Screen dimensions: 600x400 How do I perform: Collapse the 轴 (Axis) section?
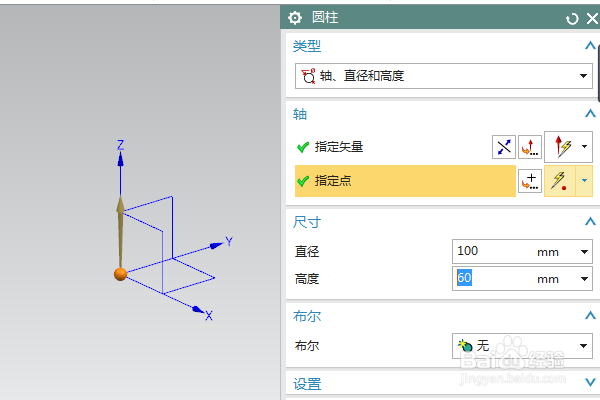pos(590,114)
